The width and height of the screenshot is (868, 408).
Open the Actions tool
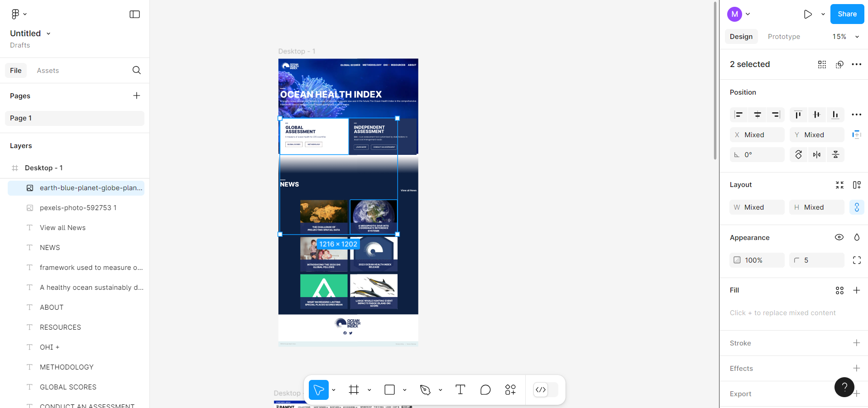[x=510, y=389]
